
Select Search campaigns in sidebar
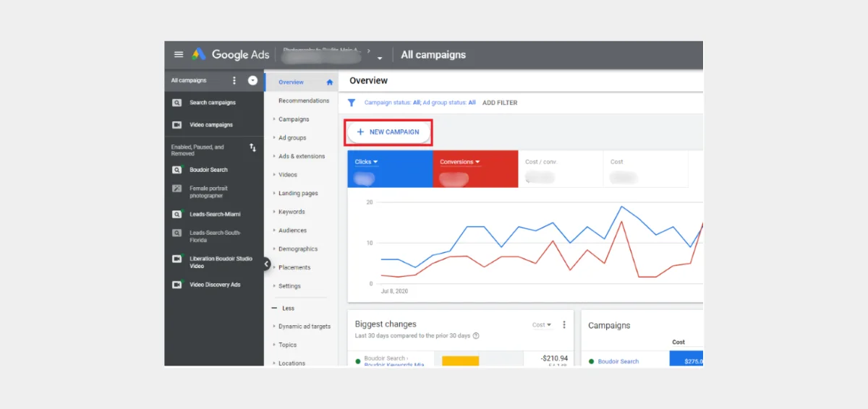pos(213,103)
